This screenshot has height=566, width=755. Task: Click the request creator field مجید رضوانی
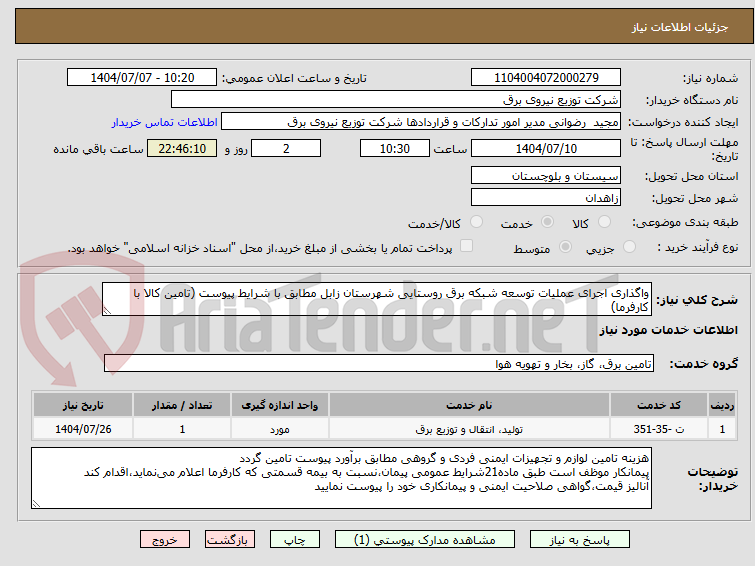[x=421, y=122]
